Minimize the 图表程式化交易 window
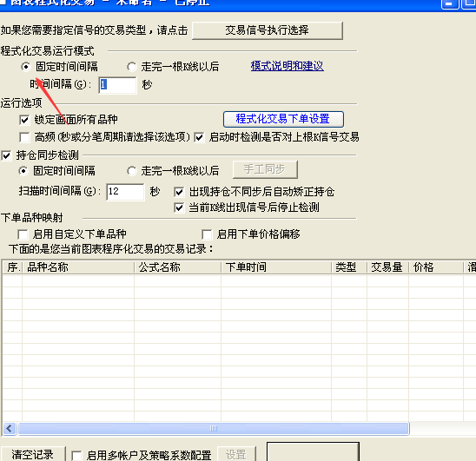This screenshot has height=461, width=476. pyautogui.click(x=450, y=3)
